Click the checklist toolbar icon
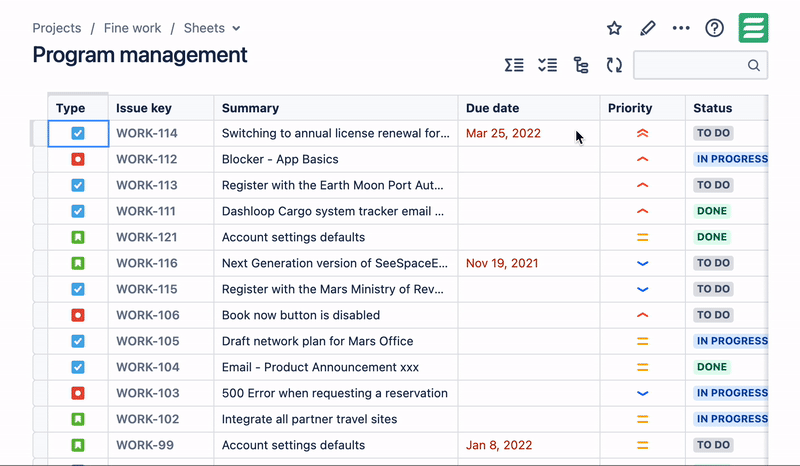800x466 pixels. click(x=547, y=65)
